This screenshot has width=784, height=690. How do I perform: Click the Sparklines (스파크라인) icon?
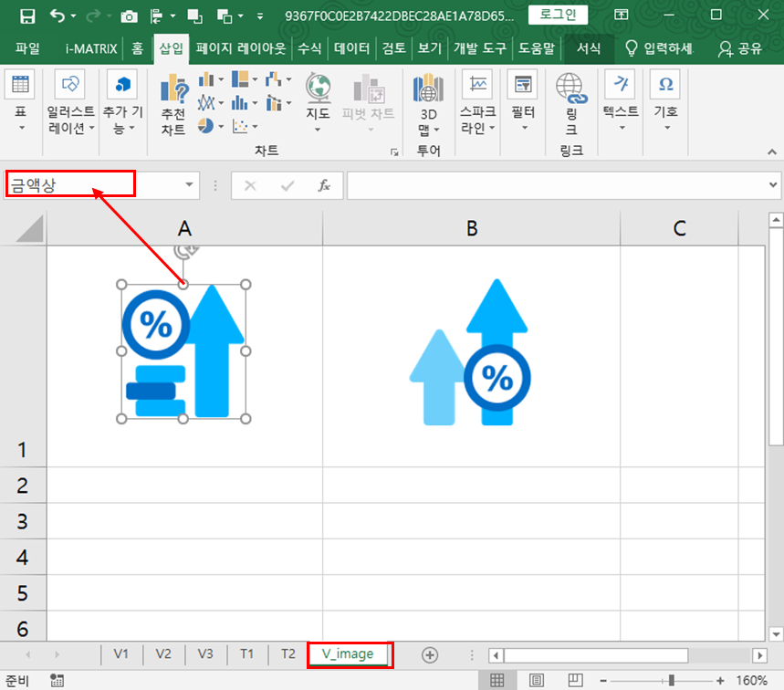pyautogui.click(x=477, y=85)
